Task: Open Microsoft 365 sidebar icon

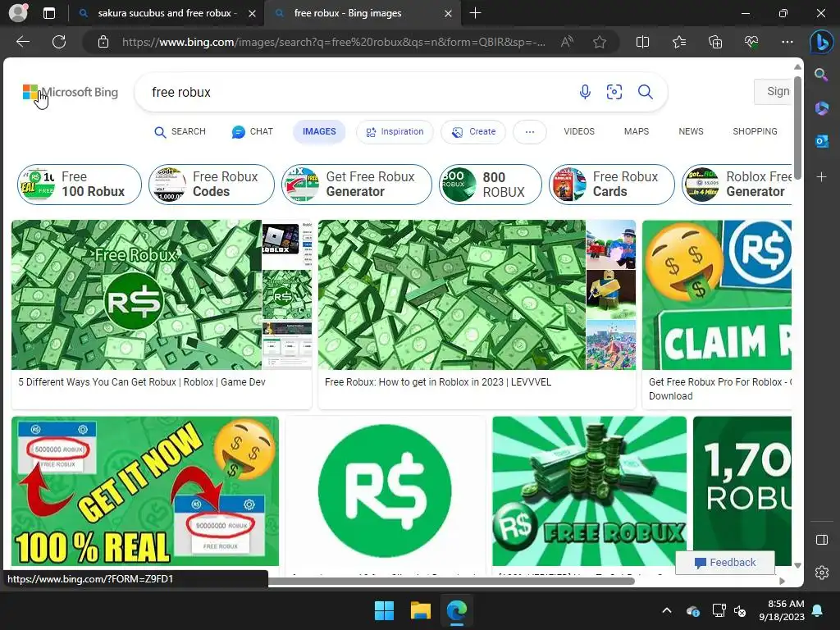Action: click(821, 108)
